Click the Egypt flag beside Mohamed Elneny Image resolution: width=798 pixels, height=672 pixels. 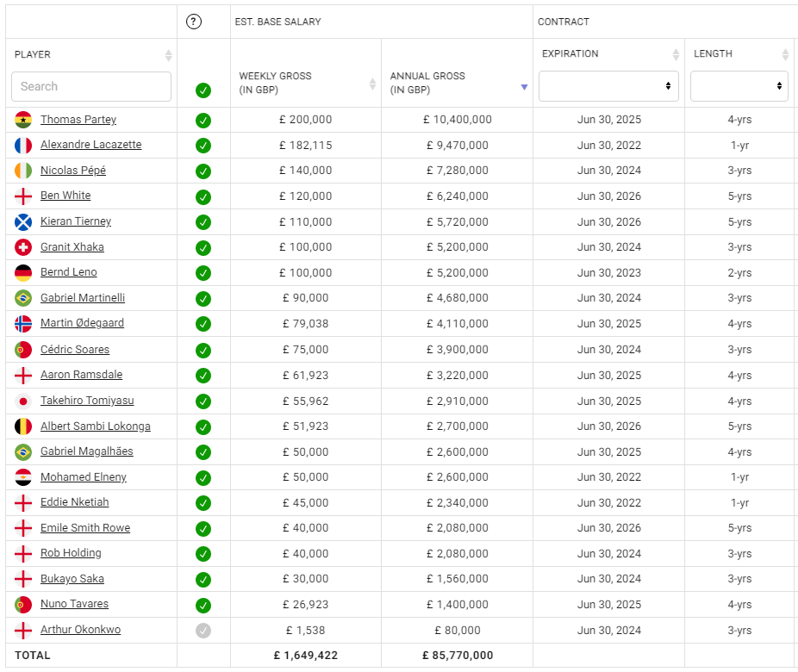[x=24, y=476]
